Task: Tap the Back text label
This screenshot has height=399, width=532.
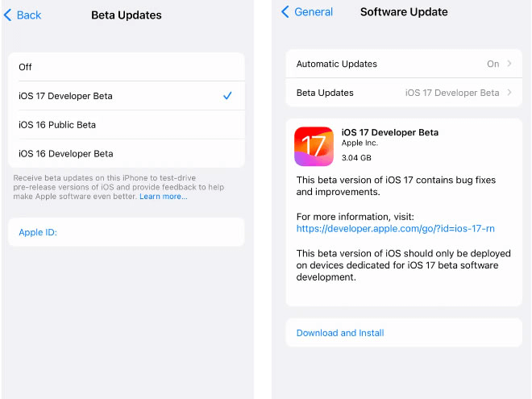Action: click(29, 15)
